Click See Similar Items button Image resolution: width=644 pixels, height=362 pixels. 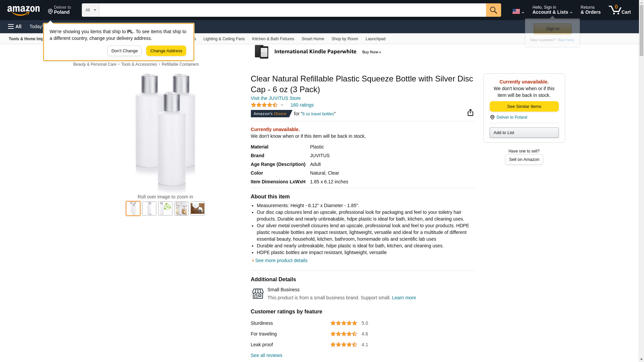point(524,107)
